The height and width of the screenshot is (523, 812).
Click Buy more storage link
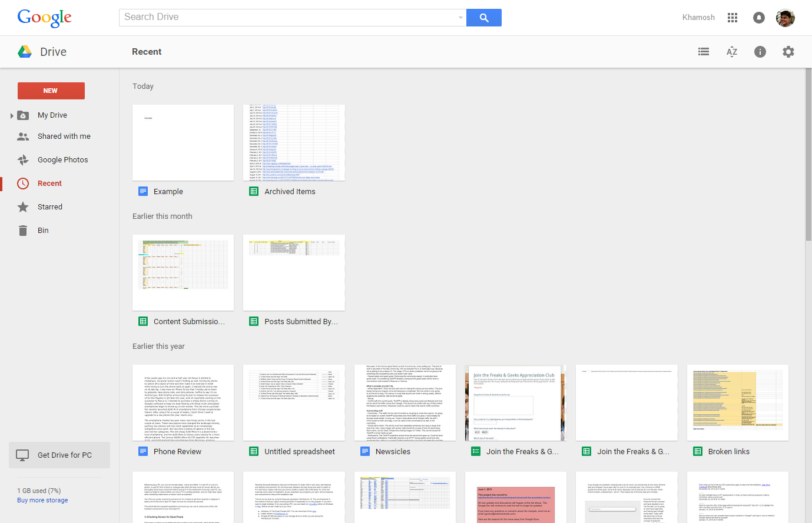42,500
